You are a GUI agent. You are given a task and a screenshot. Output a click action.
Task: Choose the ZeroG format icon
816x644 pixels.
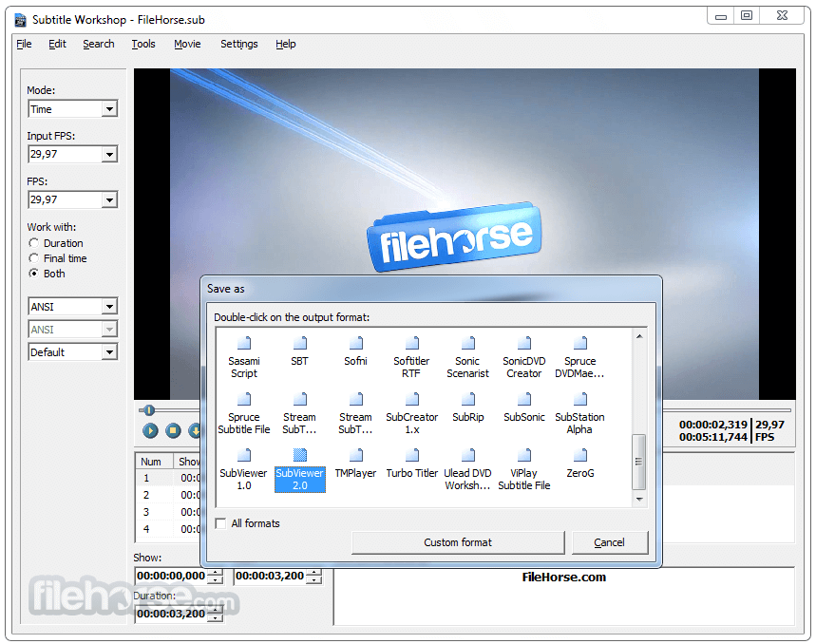[580, 455]
